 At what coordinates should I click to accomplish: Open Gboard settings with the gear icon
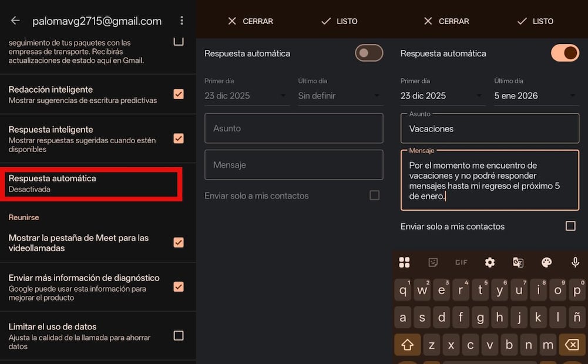pyautogui.click(x=489, y=262)
